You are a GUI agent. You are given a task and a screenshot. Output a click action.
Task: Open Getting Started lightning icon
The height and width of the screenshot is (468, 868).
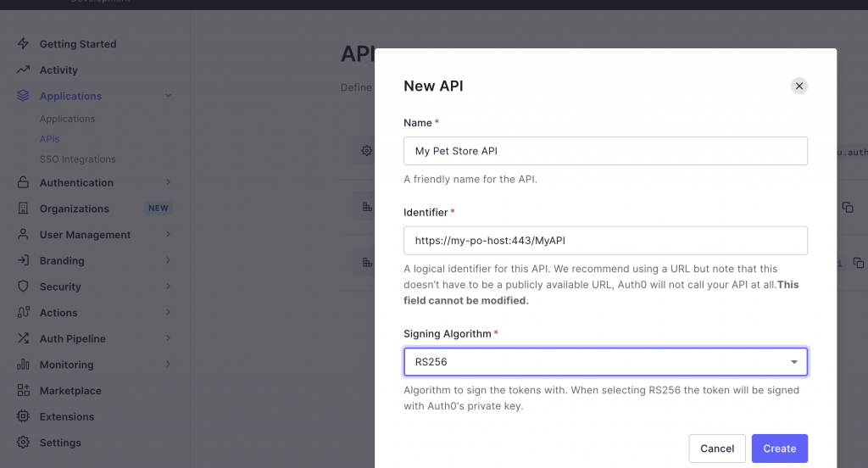pos(23,43)
